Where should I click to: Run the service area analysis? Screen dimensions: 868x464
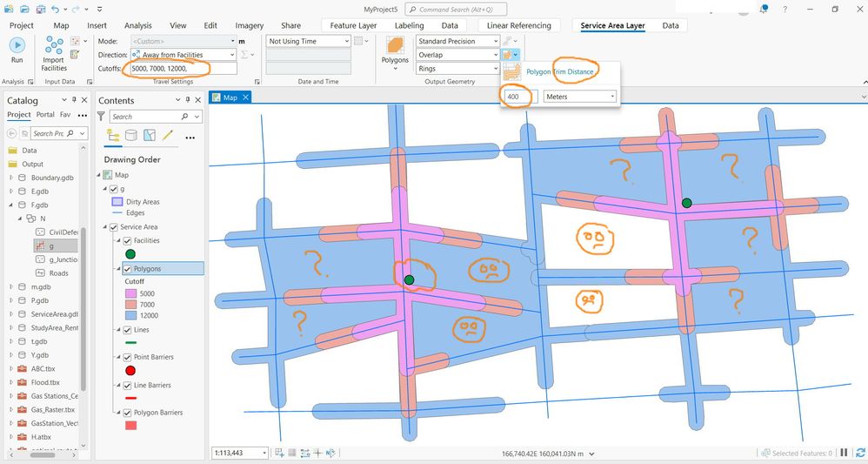(x=17, y=45)
